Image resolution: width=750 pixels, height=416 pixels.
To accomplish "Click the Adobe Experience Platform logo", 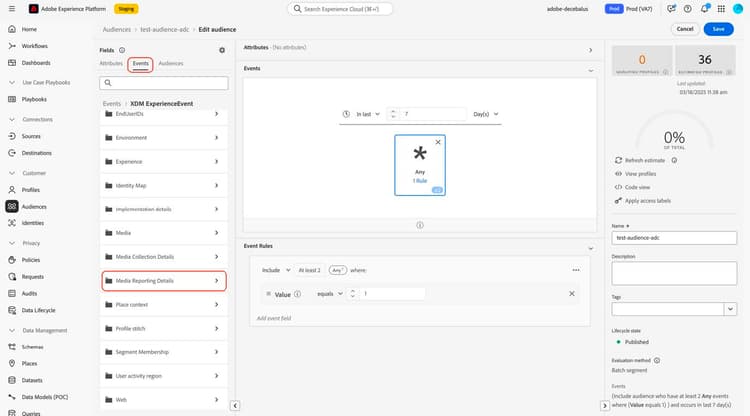I will click(x=33, y=9).
